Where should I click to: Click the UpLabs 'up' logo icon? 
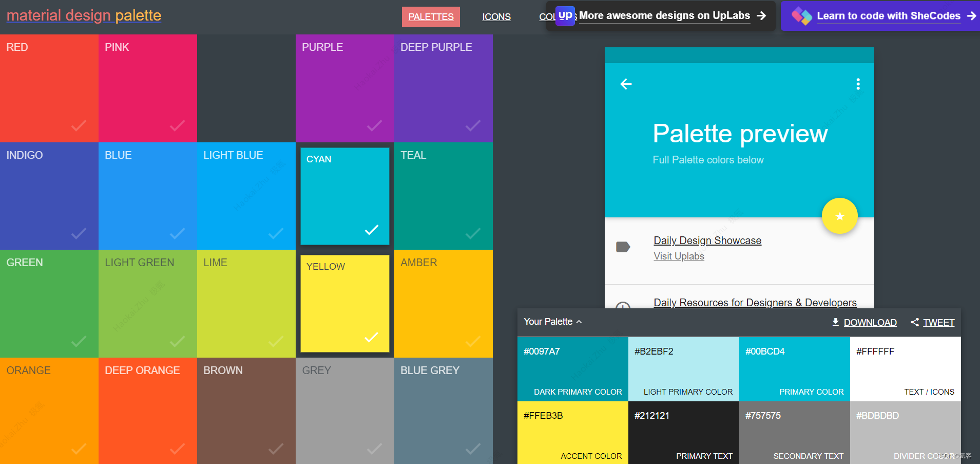coord(565,15)
